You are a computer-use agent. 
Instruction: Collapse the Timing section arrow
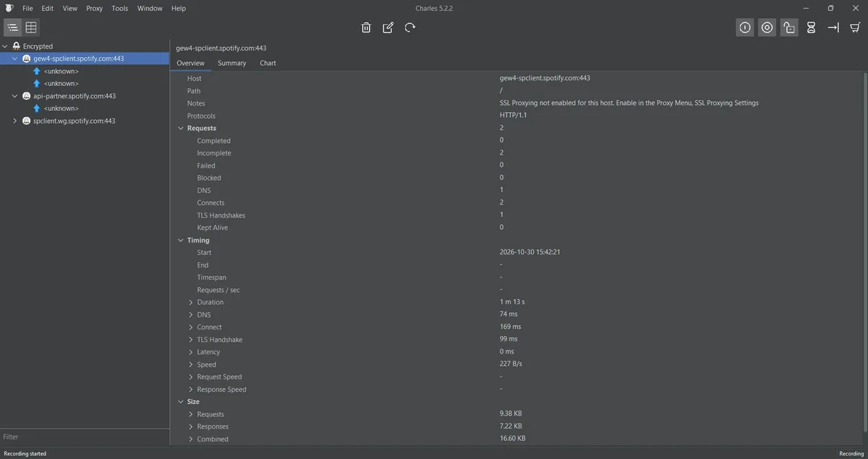[181, 240]
